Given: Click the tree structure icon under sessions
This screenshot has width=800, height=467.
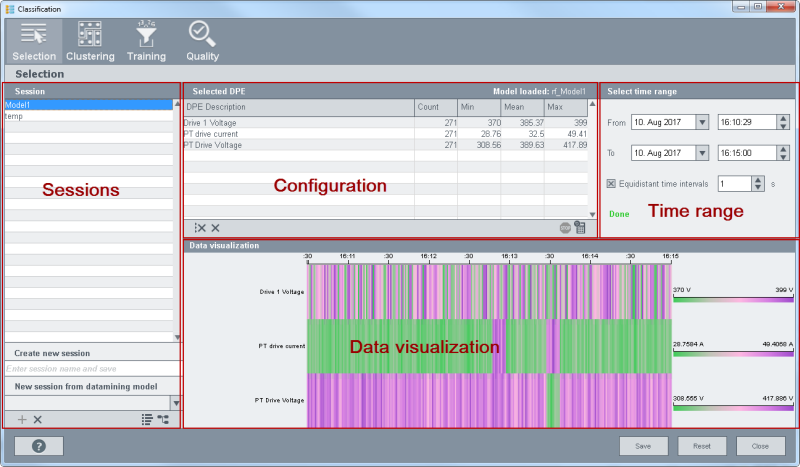Looking at the screenshot, I should pyautogui.click(x=163, y=420).
